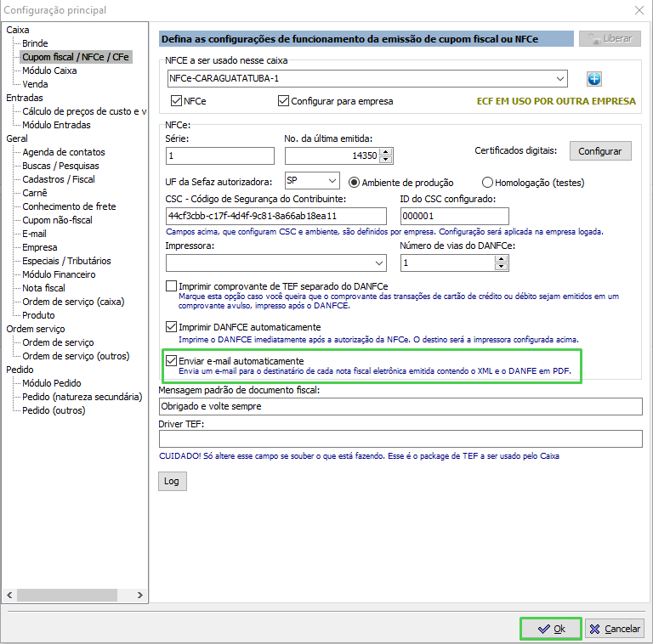Select Ordem de serviço (caixa) tree item
The width and height of the screenshot is (653, 644).
click(73, 302)
